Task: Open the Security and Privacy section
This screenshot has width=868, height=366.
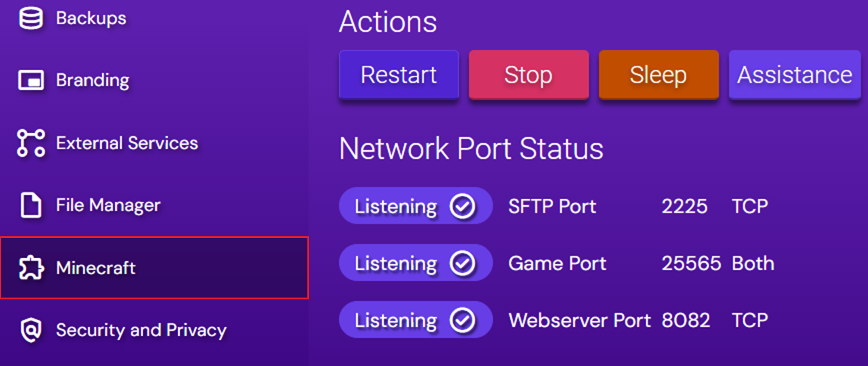Action: (141, 330)
